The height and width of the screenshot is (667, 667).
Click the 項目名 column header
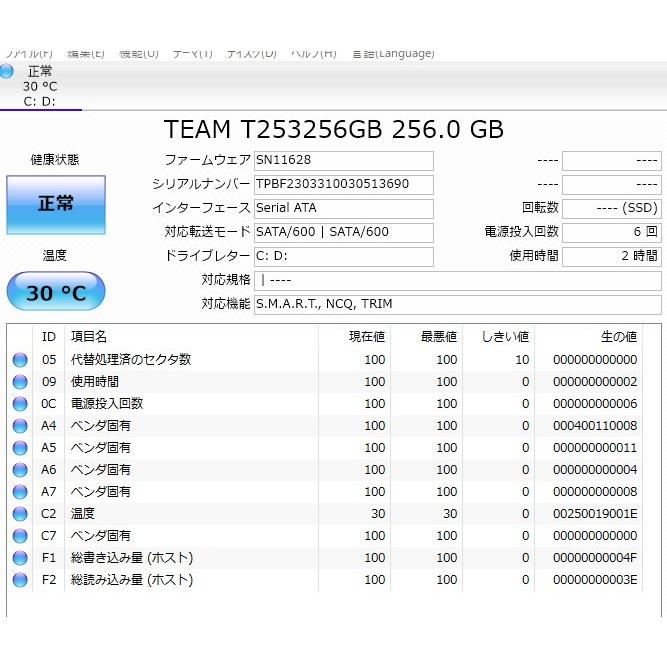point(88,337)
